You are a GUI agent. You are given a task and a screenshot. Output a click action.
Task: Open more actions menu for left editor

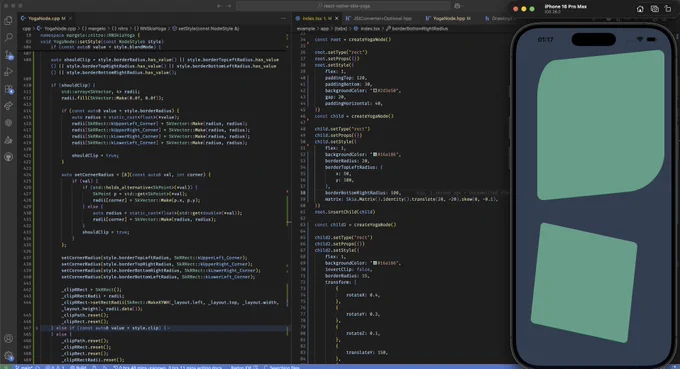tap(283, 18)
